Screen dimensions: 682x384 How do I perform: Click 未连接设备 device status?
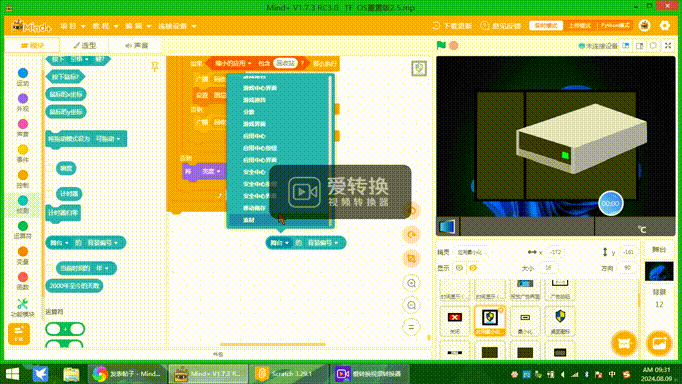(598, 46)
